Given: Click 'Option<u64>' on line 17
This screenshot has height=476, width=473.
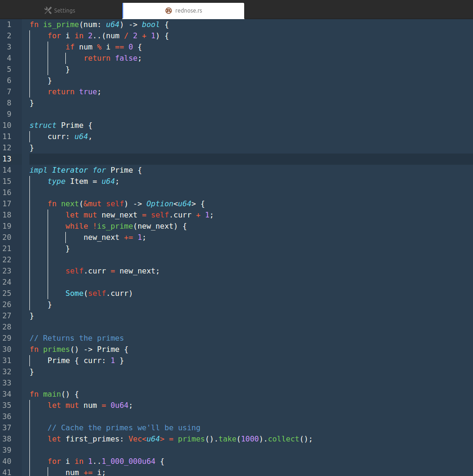Looking at the screenshot, I should tap(171, 203).
